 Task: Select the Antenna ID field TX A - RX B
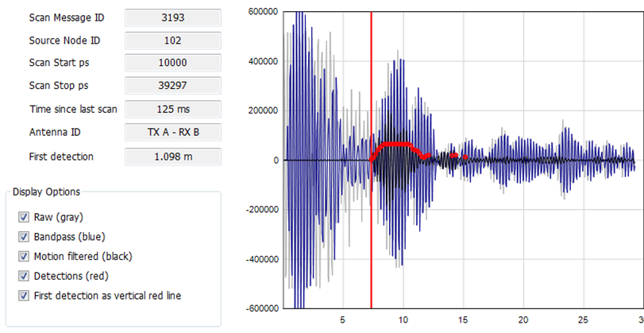(x=172, y=133)
